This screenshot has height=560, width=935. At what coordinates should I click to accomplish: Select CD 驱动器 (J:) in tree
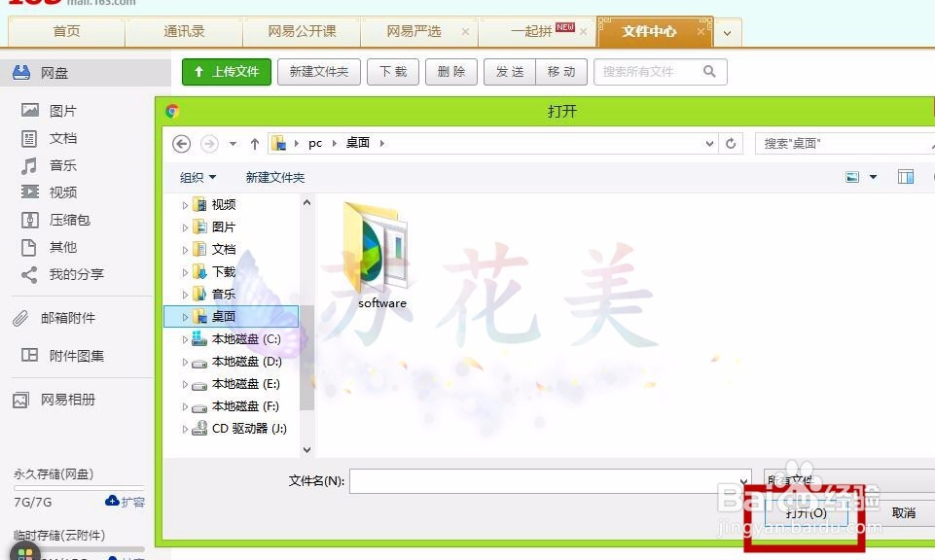[249, 429]
